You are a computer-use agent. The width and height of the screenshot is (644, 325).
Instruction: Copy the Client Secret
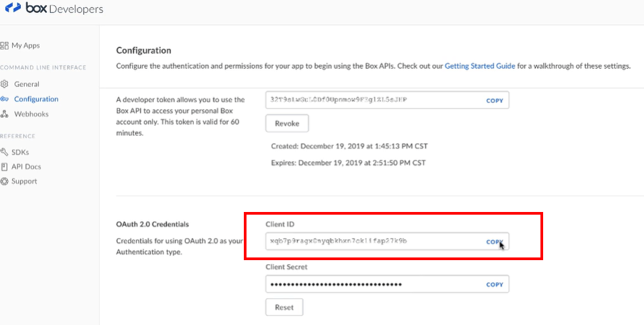[494, 285]
